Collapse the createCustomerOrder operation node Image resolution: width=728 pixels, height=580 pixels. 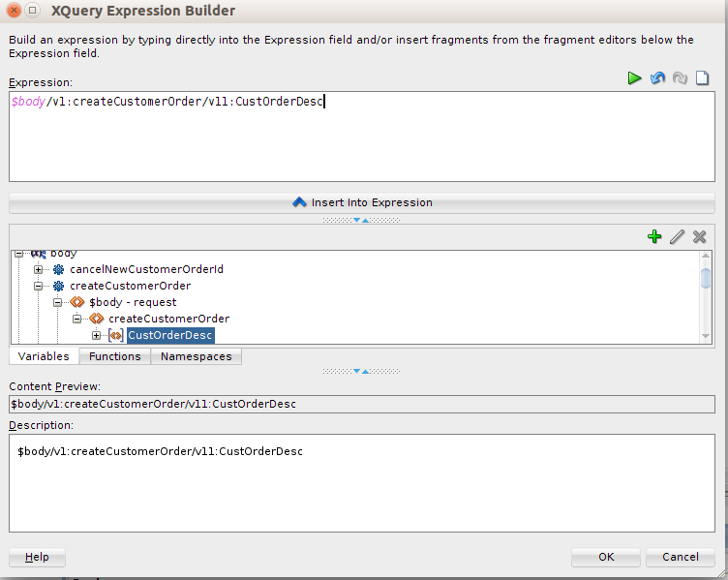point(38,286)
